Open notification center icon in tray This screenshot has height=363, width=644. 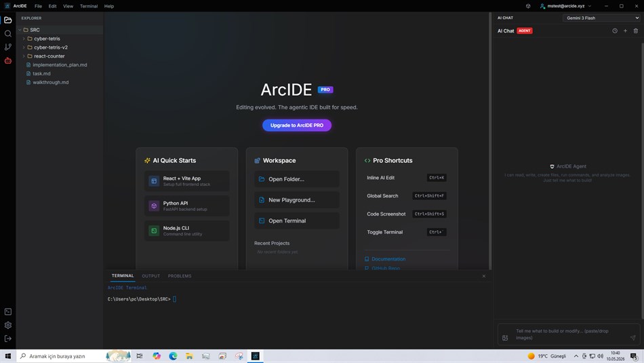tap(635, 356)
